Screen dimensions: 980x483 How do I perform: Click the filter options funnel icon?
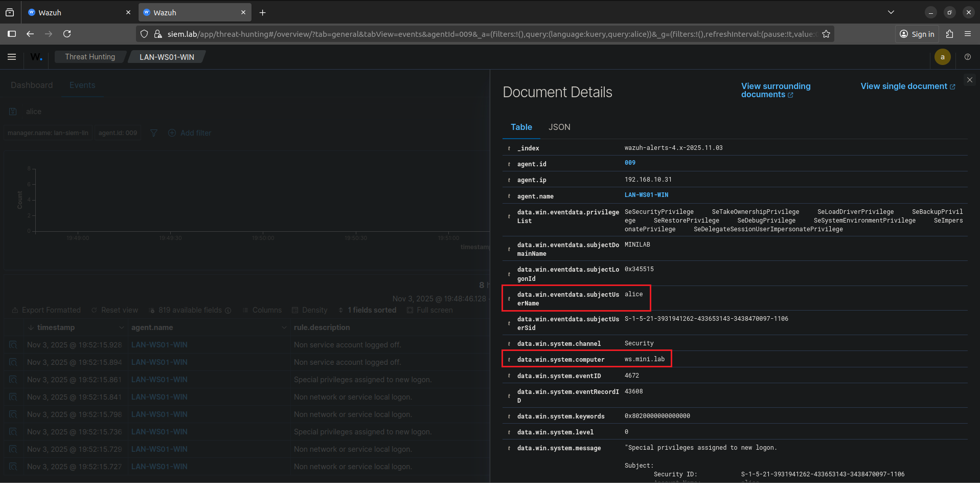pos(153,133)
